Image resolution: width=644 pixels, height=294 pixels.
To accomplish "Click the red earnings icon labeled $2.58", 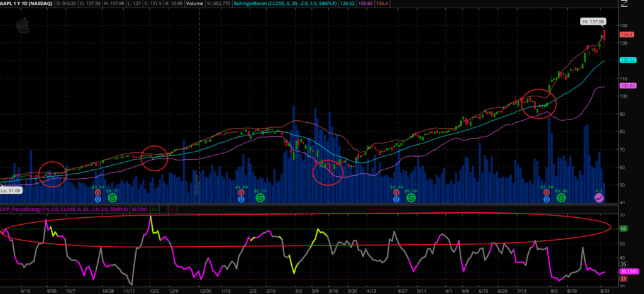I will click(547, 192).
